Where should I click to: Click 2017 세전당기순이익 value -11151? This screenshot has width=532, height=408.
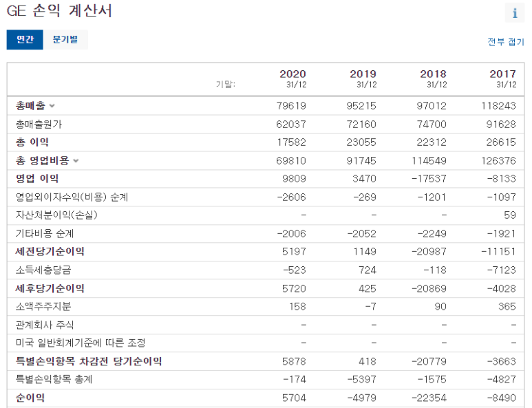click(499, 251)
